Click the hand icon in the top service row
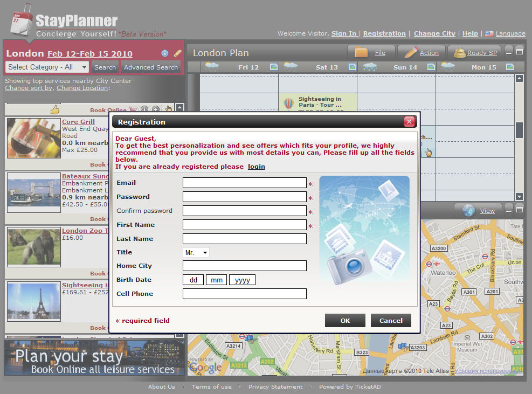The image size is (532, 394). (x=168, y=109)
